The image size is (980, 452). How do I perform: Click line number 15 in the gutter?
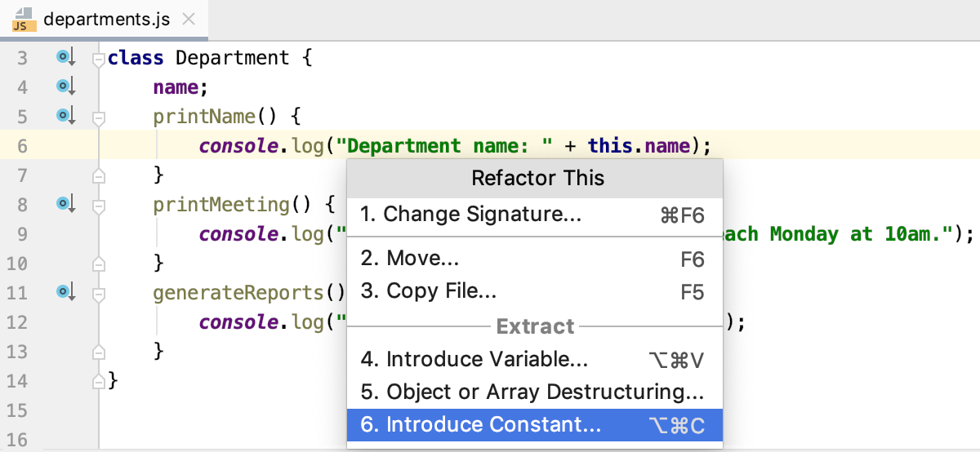coord(17,410)
